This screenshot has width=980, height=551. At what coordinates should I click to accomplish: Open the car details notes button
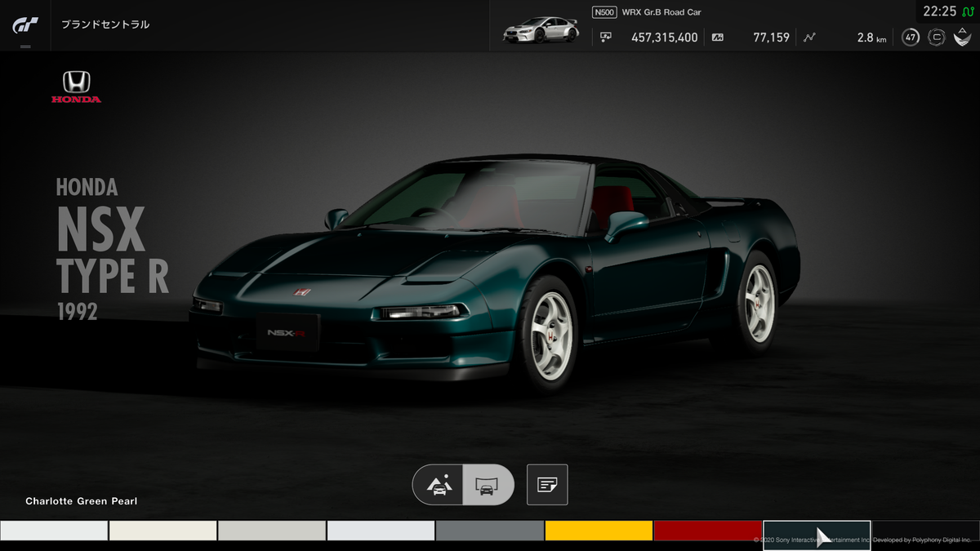547,485
